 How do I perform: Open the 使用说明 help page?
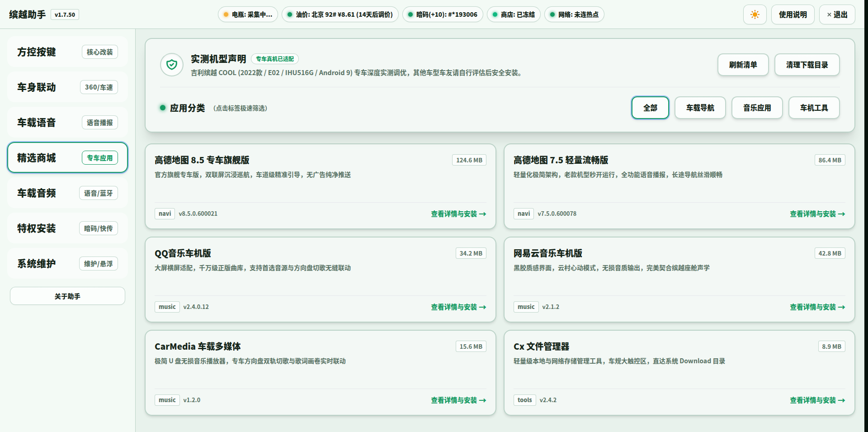click(793, 14)
